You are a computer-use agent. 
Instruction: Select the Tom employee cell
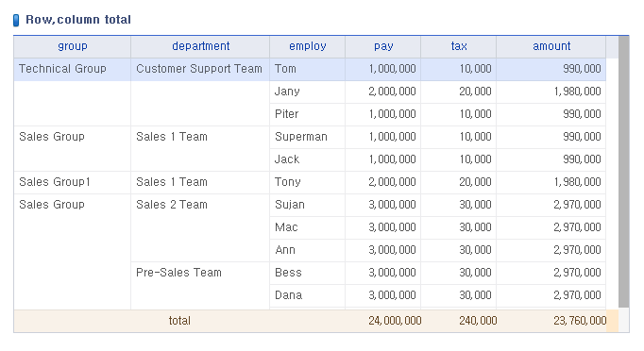[x=307, y=69]
